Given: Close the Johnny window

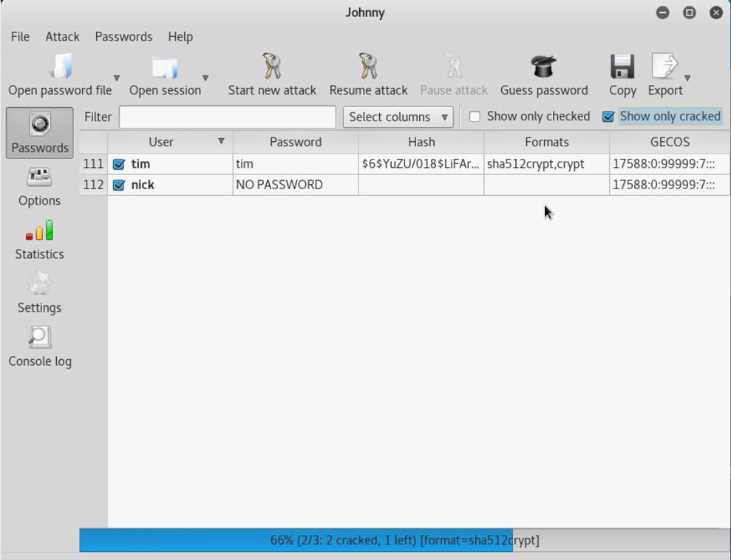Looking at the screenshot, I should 716,13.
